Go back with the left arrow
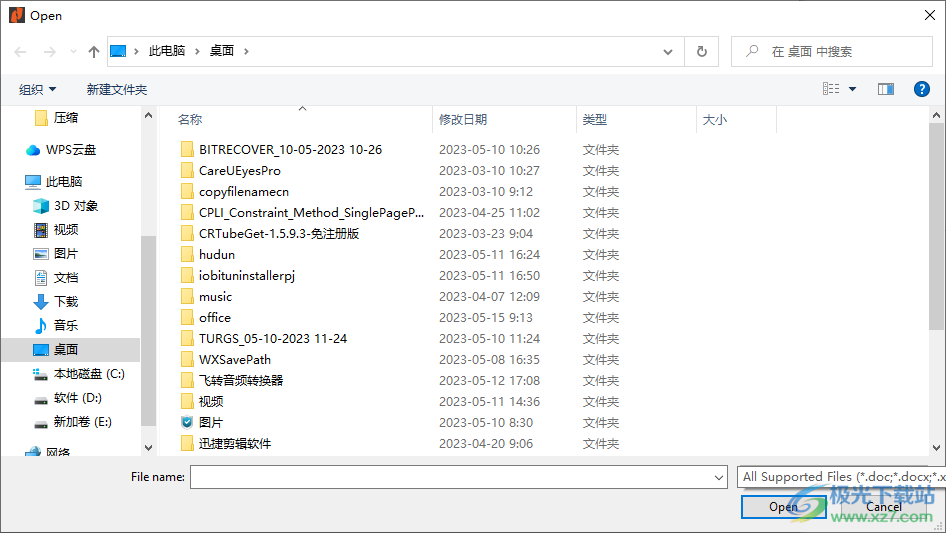Image resolution: width=946 pixels, height=533 pixels. 20,52
